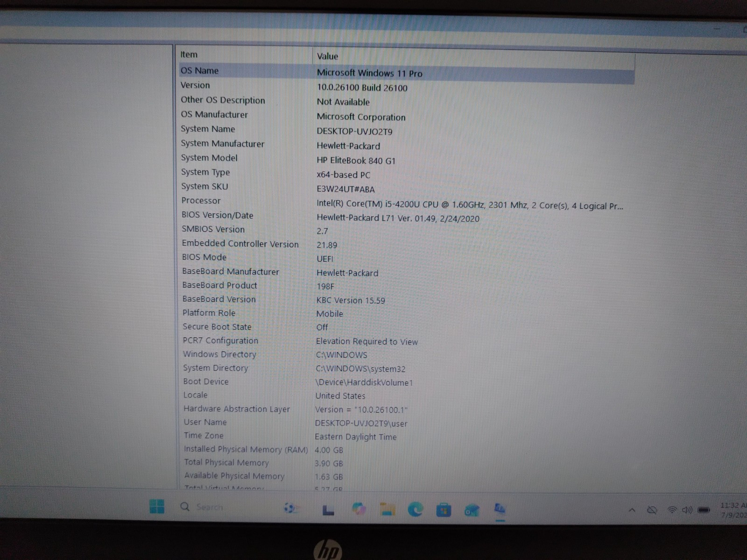This screenshot has height=560, width=747.
Task: Click the value KBC Version 15.59
Action: pos(351,300)
